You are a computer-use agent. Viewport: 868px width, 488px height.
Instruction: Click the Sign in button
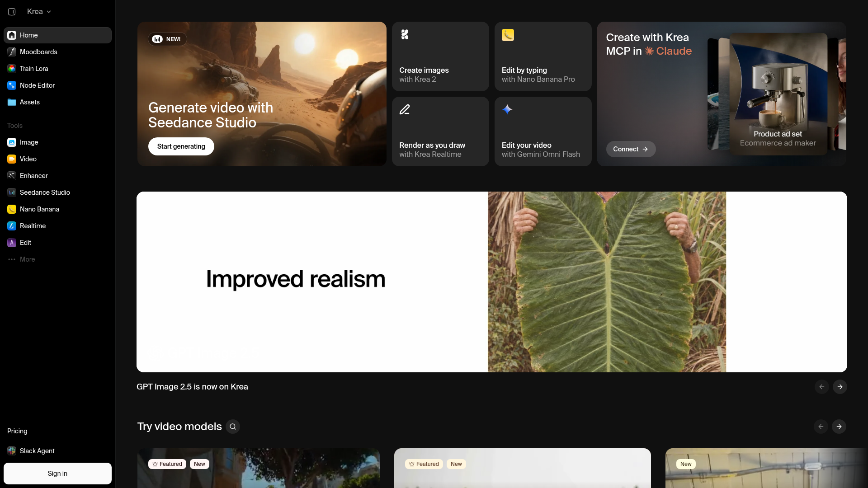[57, 474]
